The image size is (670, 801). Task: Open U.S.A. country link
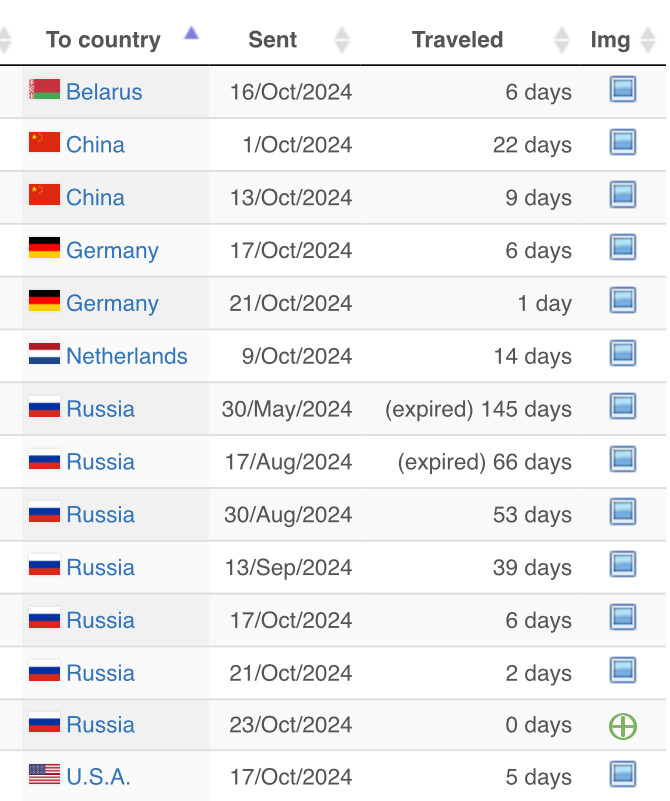tap(98, 777)
